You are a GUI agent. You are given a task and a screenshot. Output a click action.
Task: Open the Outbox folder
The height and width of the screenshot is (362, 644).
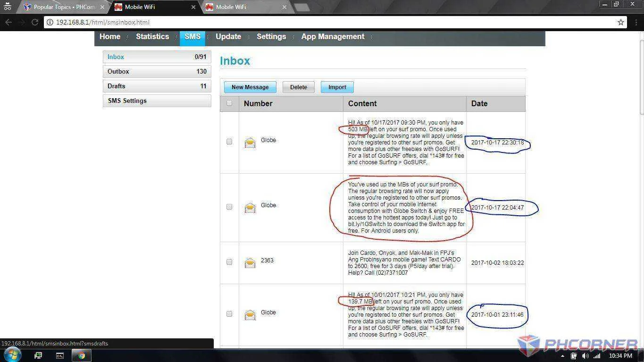(157, 71)
